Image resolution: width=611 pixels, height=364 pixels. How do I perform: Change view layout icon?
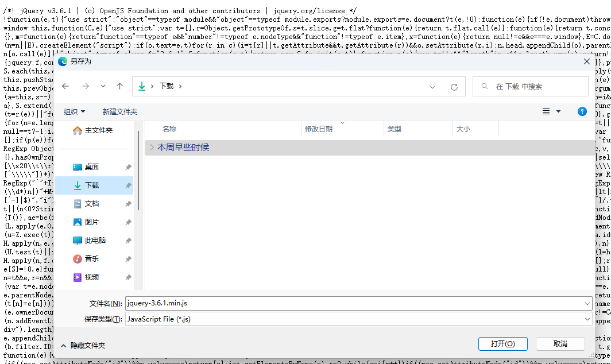pos(546,112)
